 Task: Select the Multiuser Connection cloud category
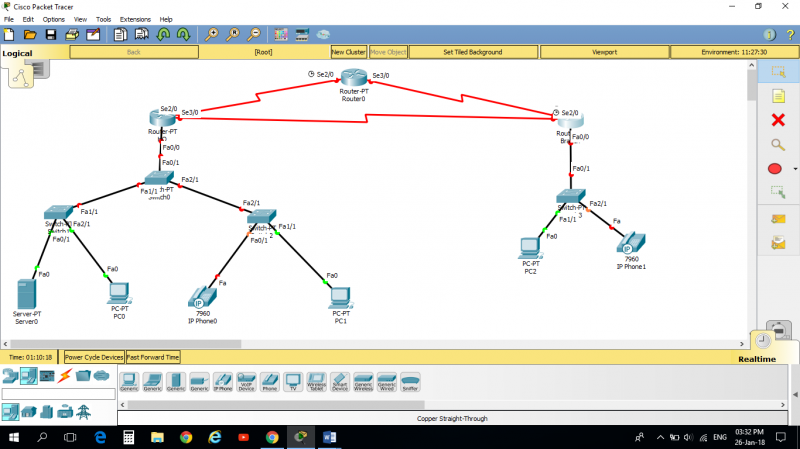[102, 376]
